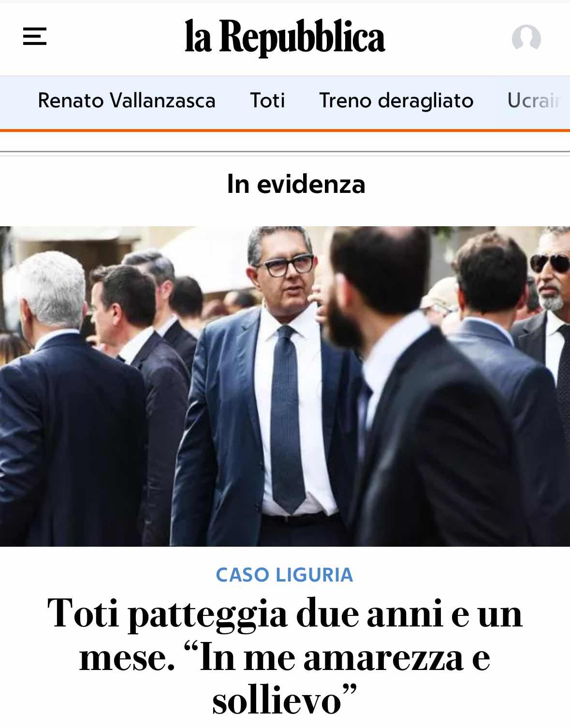The image size is (570, 728).
Task: Open the CASO LIGURIA category label
Action: point(284,575)
